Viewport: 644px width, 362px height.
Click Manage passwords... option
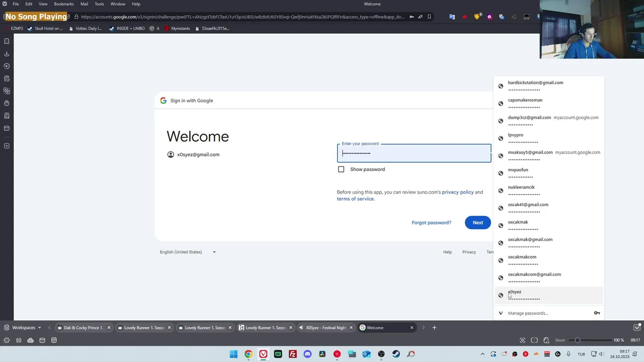(x=528, y=313)
